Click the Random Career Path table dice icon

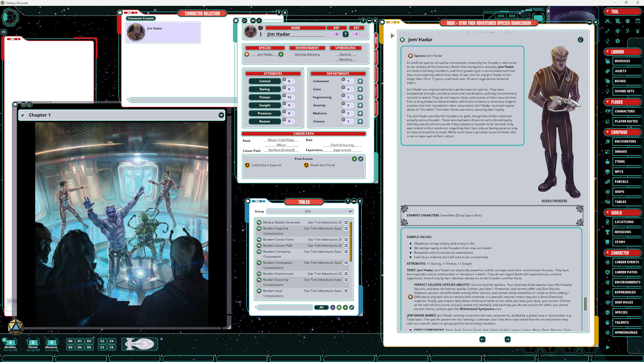[x=259, y=246]
